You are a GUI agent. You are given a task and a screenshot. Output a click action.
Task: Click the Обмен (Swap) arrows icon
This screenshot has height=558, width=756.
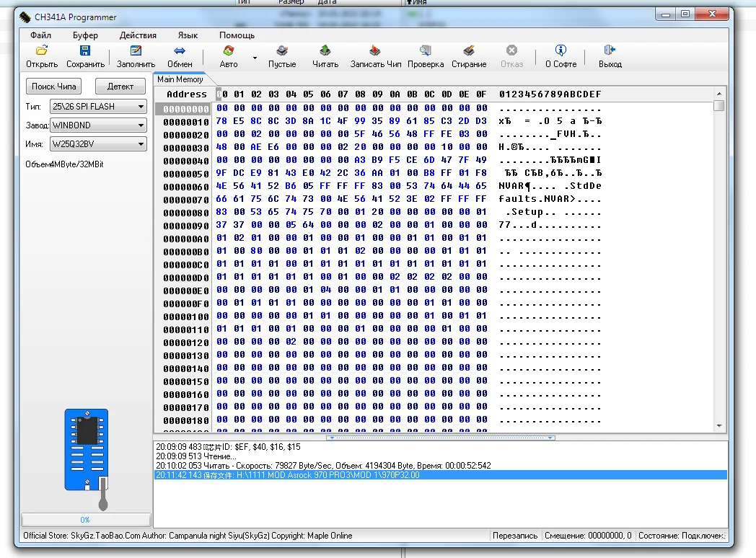(180, 51)
